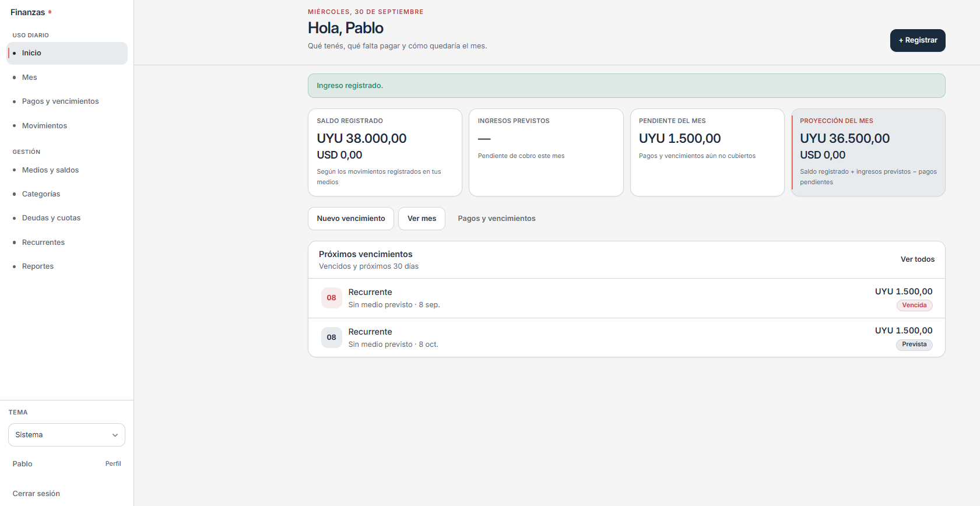Viewport: 980px width, 506px height.
Task: Click the Pablo user name in sidebar
Action: [22, 464]
